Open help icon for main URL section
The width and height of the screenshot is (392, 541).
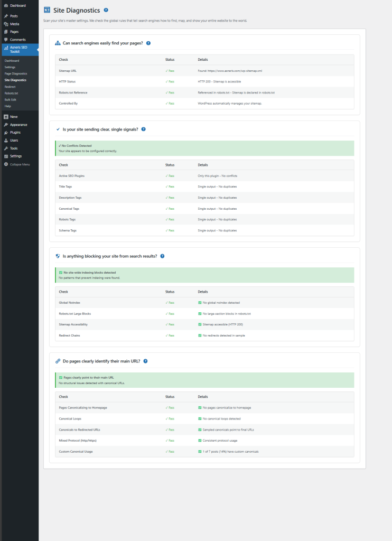tap(145, 361)
